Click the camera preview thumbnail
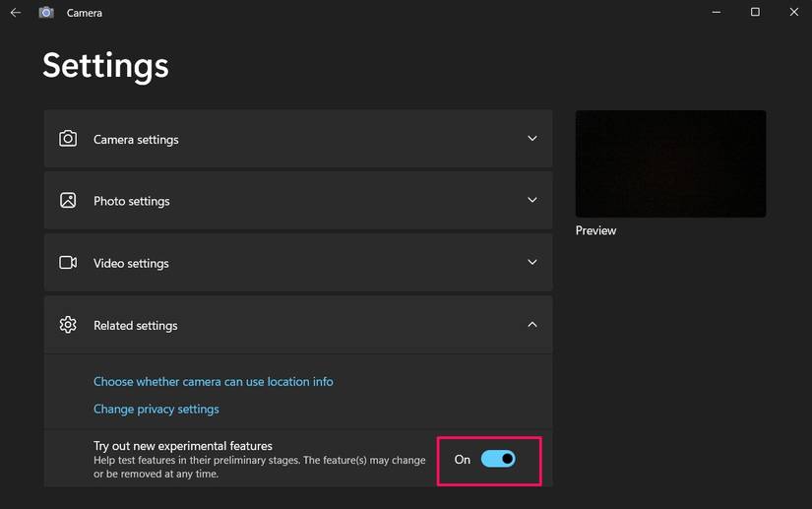Viewport: 812px width, 509px height. pos(670,163)
